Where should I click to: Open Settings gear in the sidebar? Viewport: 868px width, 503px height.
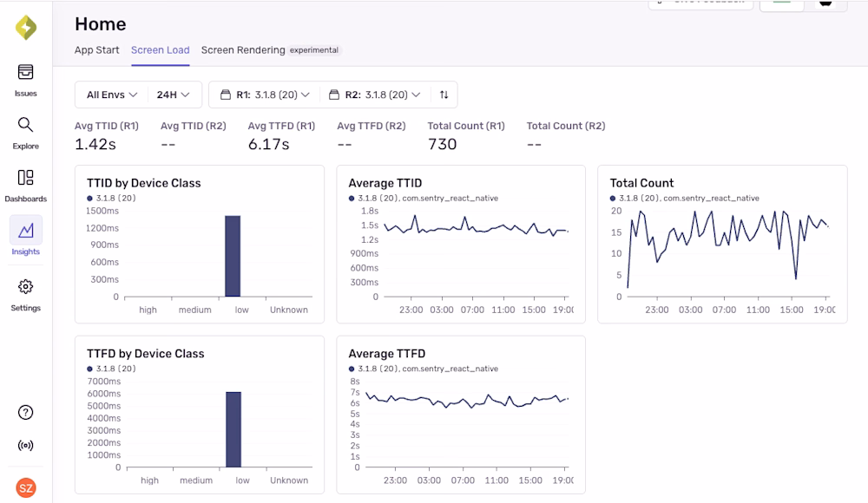(25, 293)
